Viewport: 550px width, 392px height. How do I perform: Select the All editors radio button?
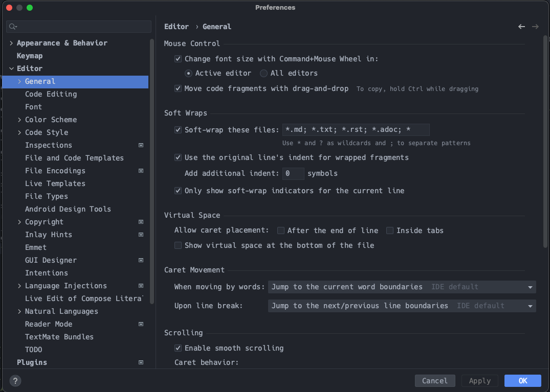coord(263,73)
